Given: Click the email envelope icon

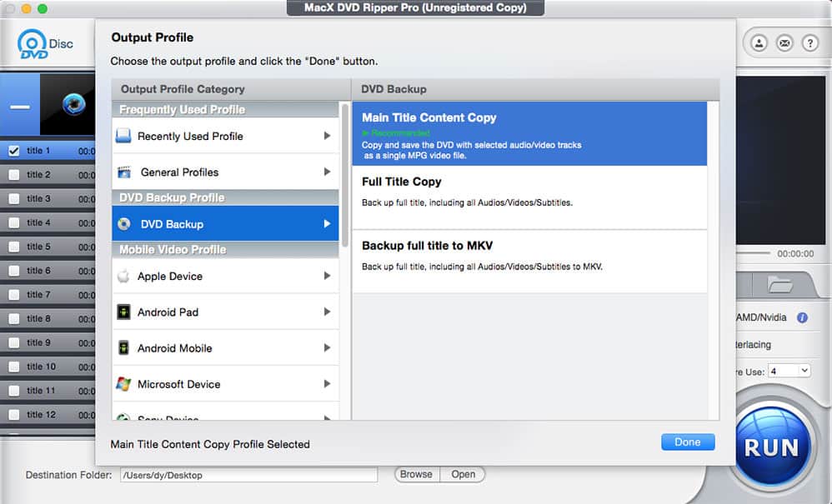Looking at the screenshot, I should [784, 43].
